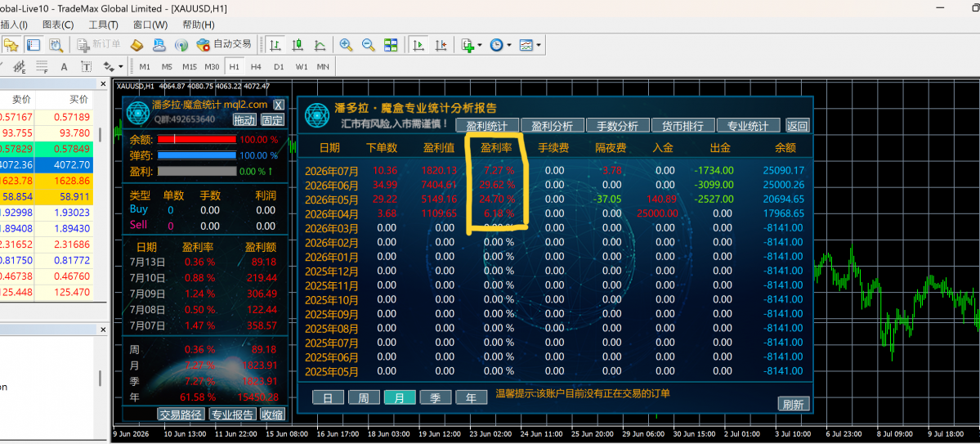Open the 工具(T) menu

[103, 25]
